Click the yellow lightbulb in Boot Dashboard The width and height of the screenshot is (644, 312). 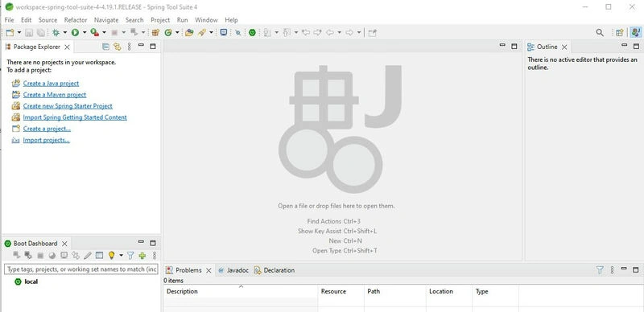click(111, 256)
